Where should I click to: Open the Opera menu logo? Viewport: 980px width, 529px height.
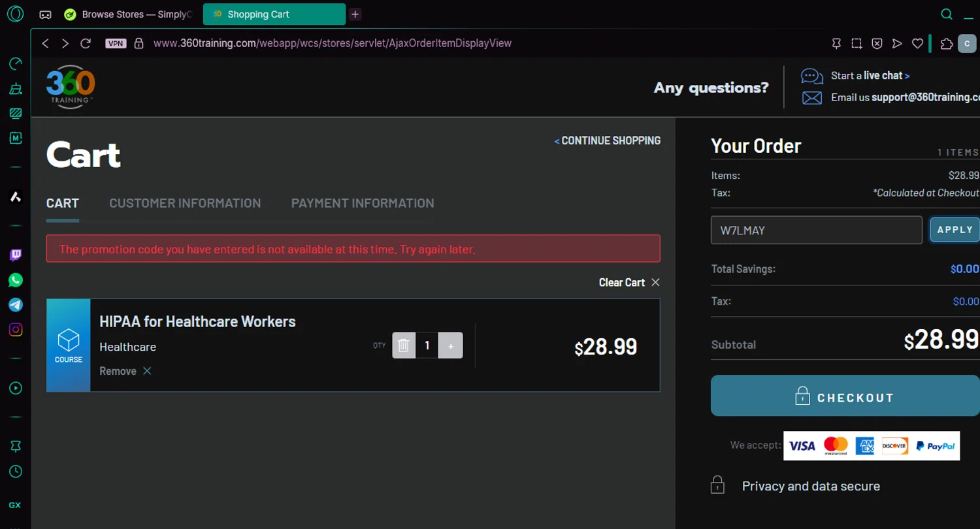click(x=15, y=14)
